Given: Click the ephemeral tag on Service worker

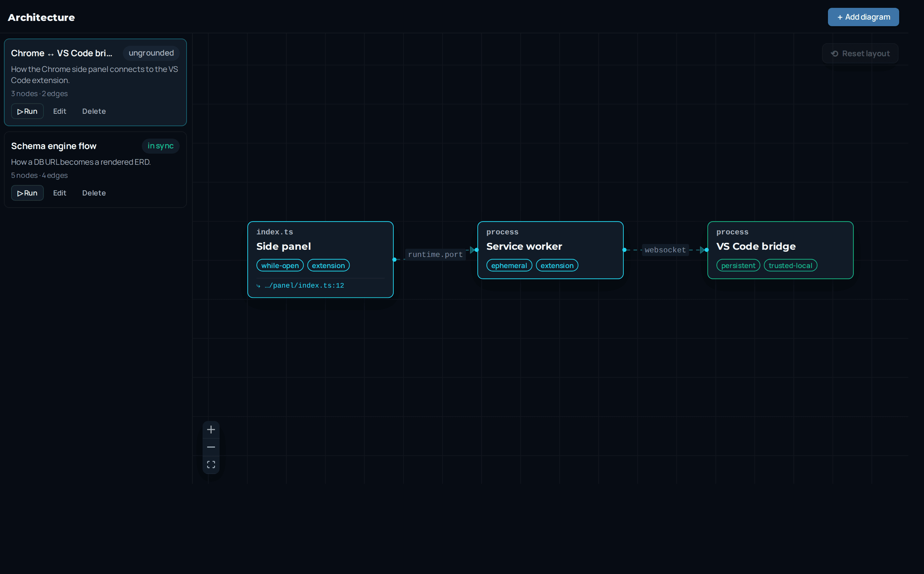Looking at the screenshot, I should tap(509, 265).
